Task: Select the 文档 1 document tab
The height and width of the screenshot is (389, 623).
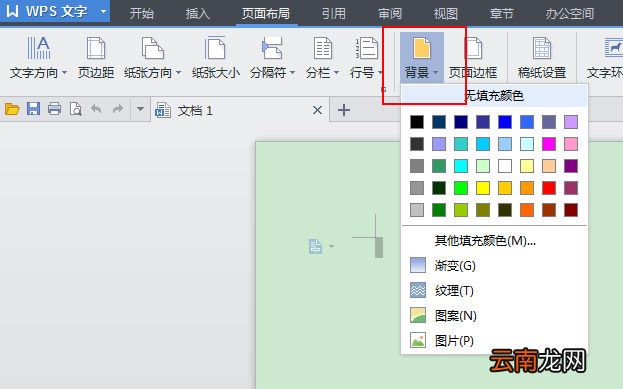Action: click(240, 110)
